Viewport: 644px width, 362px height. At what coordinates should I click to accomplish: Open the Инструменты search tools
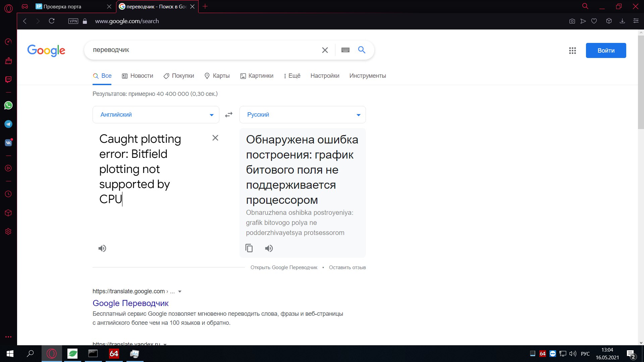coord(368,76)
